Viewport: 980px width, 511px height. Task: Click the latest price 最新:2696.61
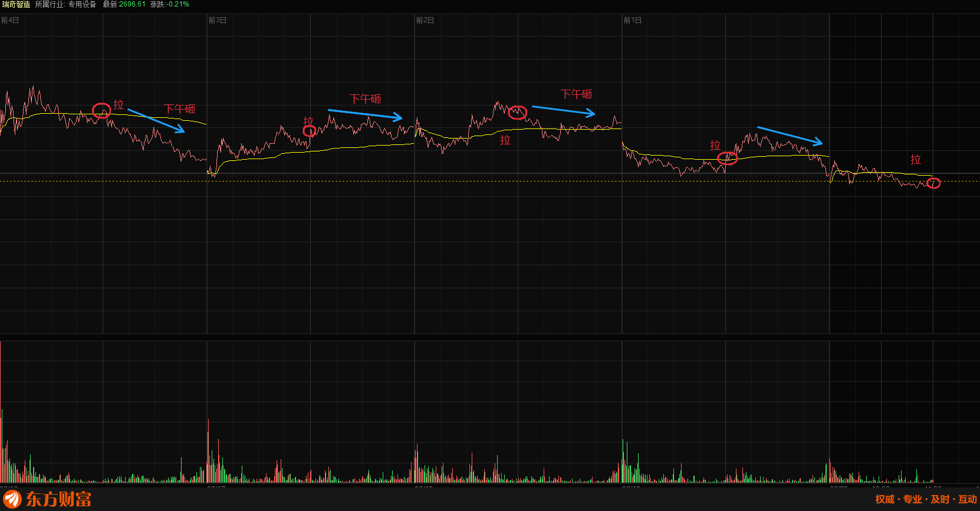124,4
